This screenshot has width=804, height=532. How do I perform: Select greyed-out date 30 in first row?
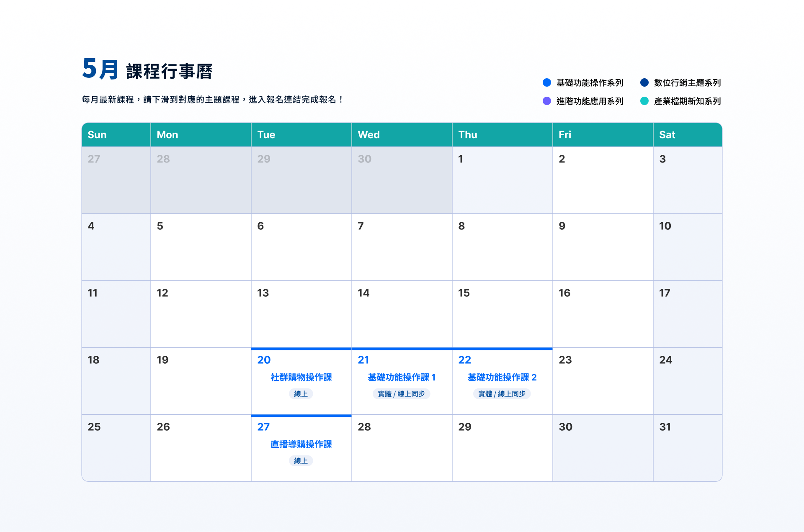[365, 159]
